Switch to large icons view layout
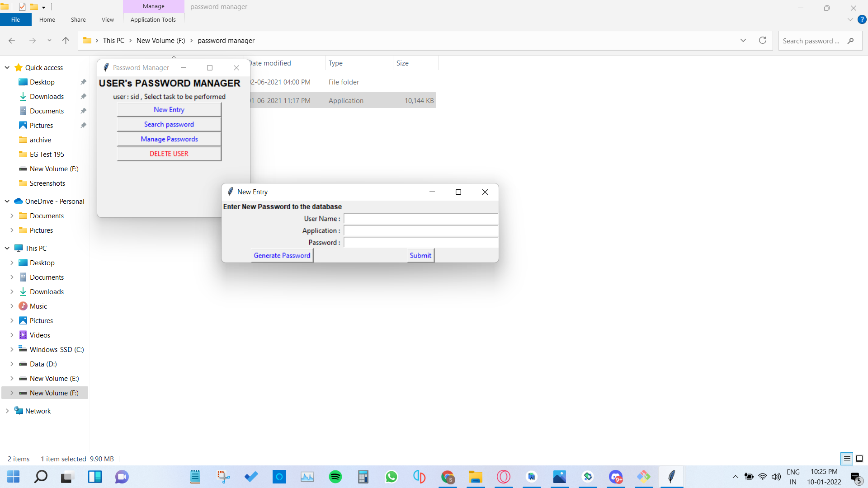 tap(859, 459)
